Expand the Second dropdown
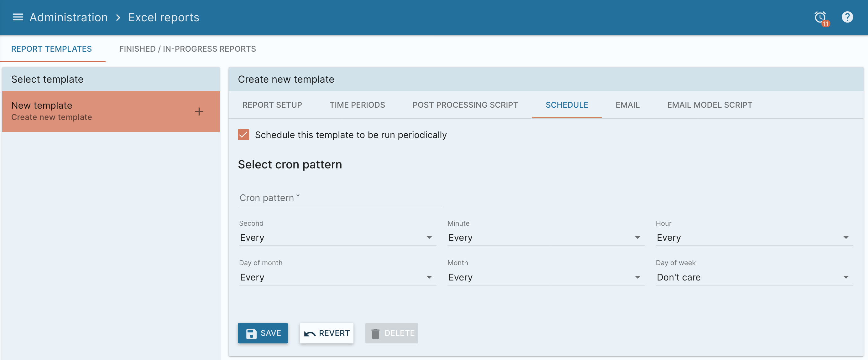868x360 pixels. 337,237
